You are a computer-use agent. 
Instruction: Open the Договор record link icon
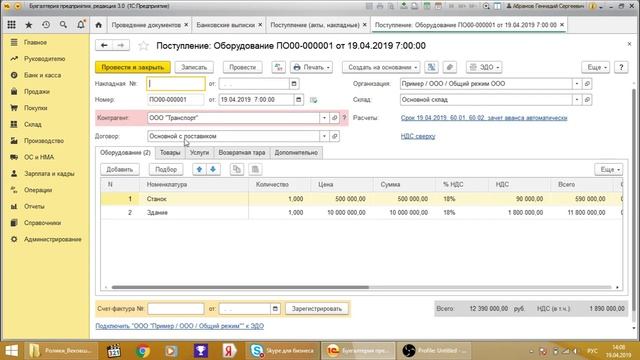coord(334,136)
